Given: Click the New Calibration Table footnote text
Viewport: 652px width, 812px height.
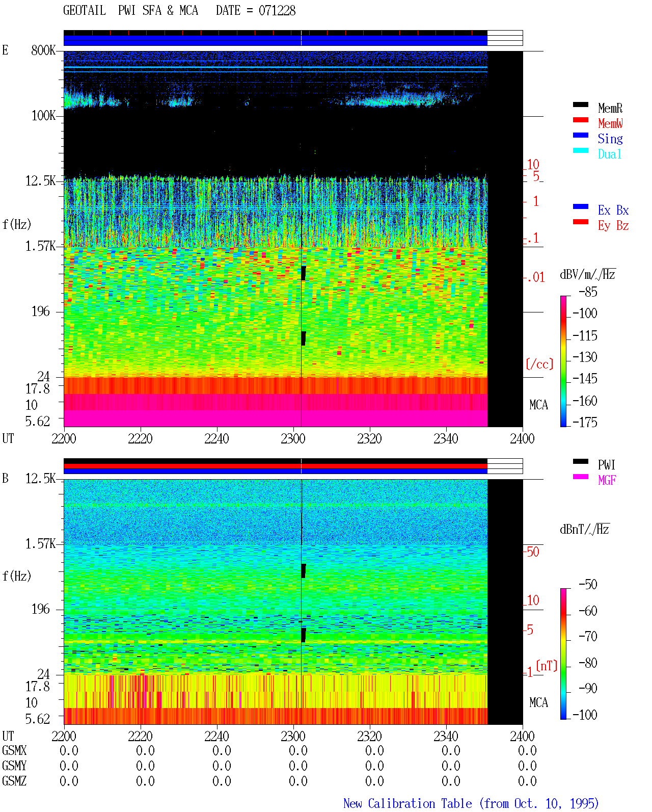Looking at the screenshot, I should pyautogui.click(x=471, y=803).
